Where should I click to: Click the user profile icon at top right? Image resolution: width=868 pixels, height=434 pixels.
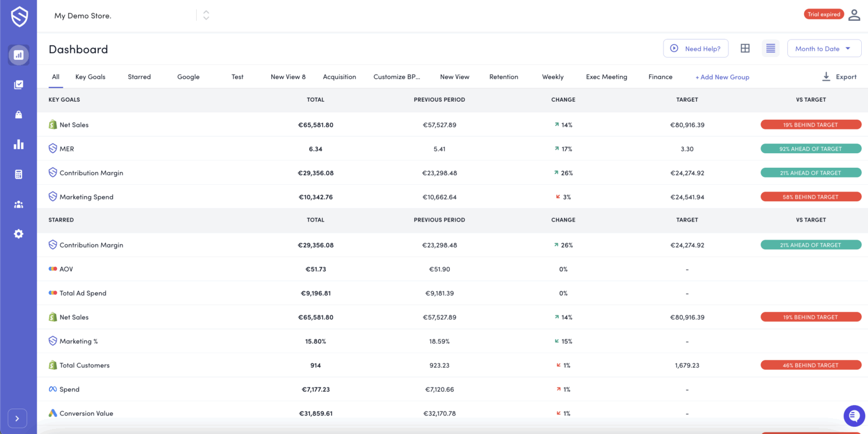click(854, 15)
